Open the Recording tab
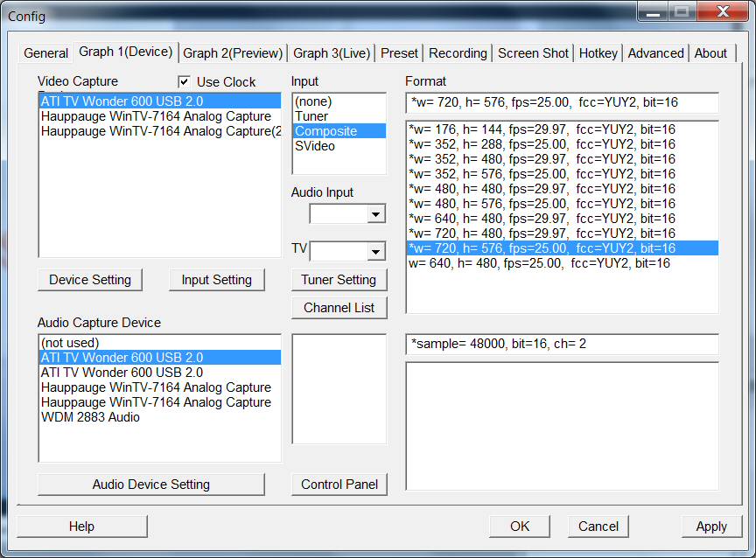 pos(458,53)
